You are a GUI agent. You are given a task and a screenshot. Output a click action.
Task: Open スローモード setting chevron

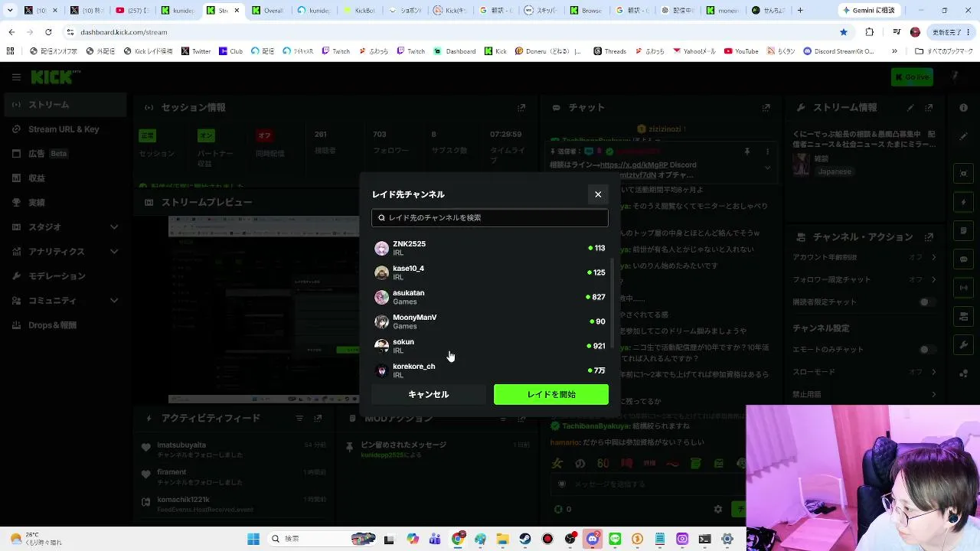[x=933, y=372]
